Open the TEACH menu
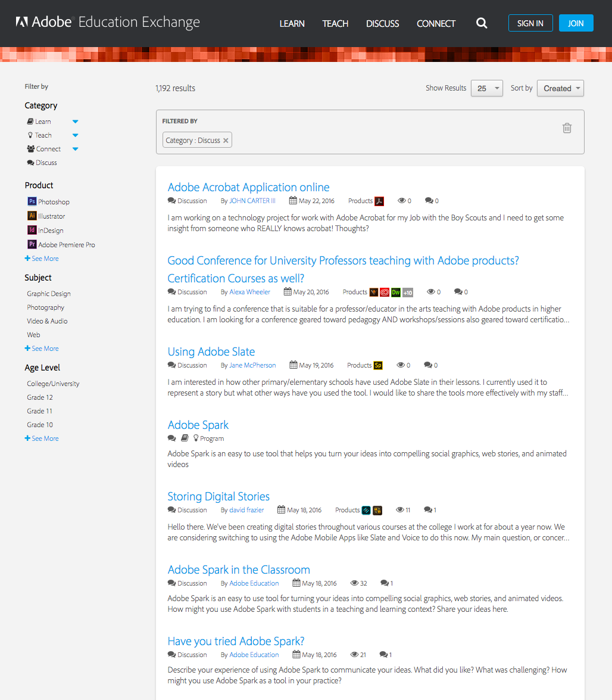The image size is (612, 700). 335,24
